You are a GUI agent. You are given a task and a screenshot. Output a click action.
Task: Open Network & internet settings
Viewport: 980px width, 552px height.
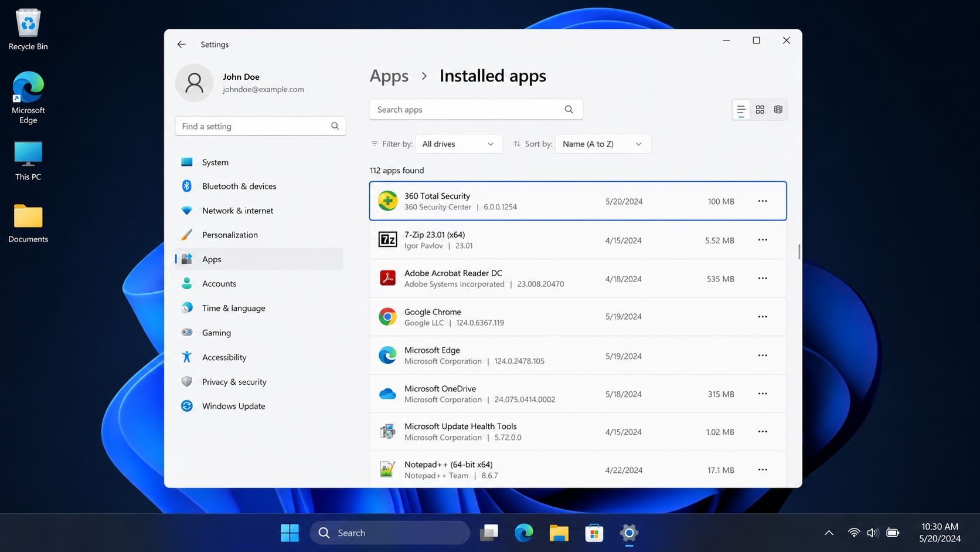tap(259, 211)
